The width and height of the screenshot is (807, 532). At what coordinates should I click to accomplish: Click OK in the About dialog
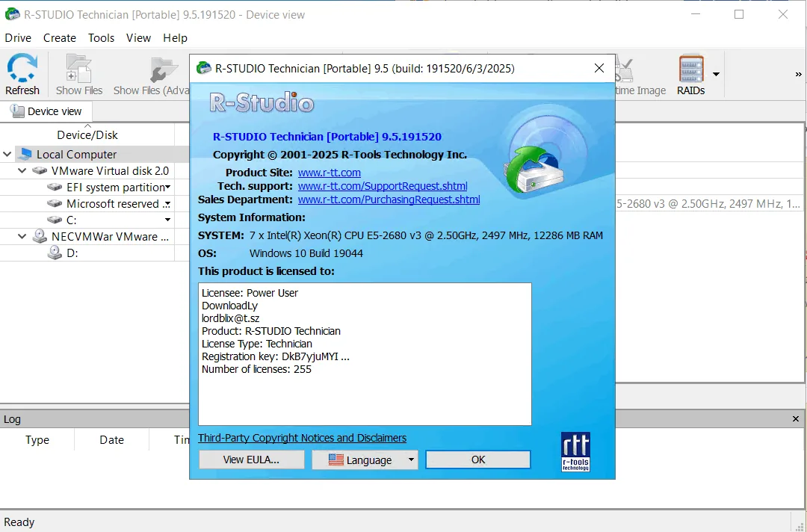click(x=478, y=460)
